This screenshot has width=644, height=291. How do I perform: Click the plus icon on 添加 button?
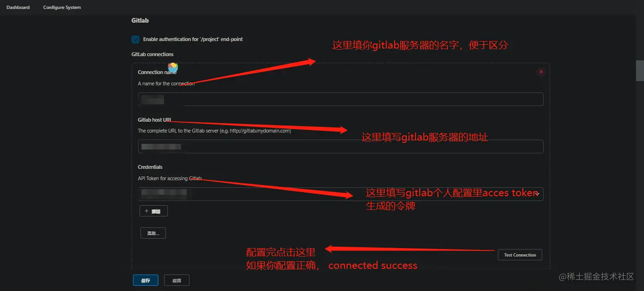point(147,211)
